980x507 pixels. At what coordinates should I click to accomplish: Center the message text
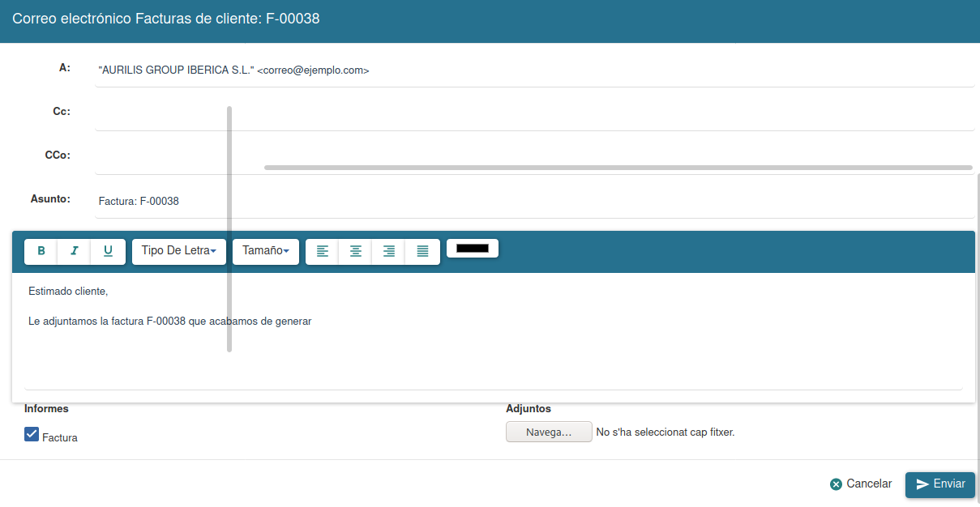[x=355, y=251]
